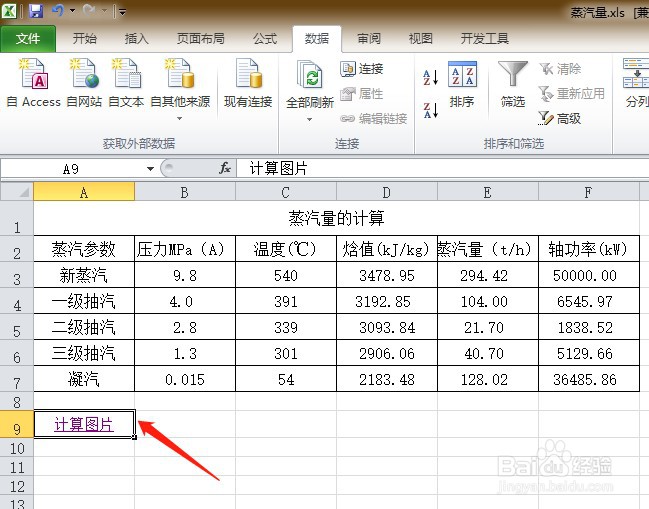Click the Save icon in quick access toolbar

coord(36,11)
